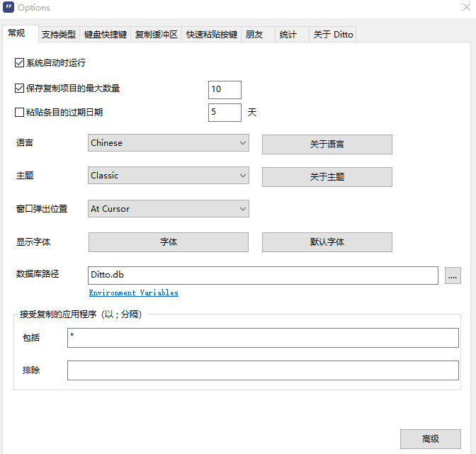Uncheck 保存复制项目的最大数量 option
The height and width of the screenshot is (454, 476).
tap(19, 89)
